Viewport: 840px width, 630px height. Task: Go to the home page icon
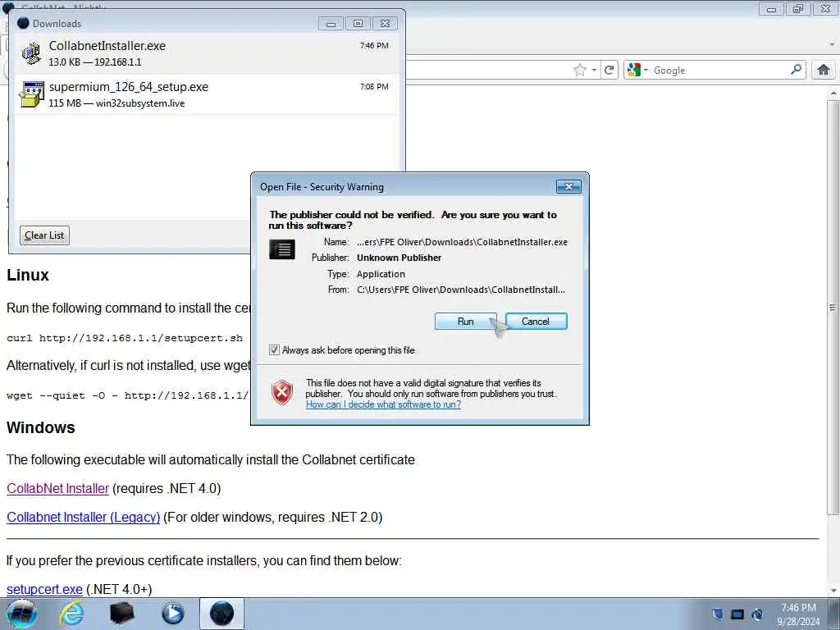[x=824, y=70]
